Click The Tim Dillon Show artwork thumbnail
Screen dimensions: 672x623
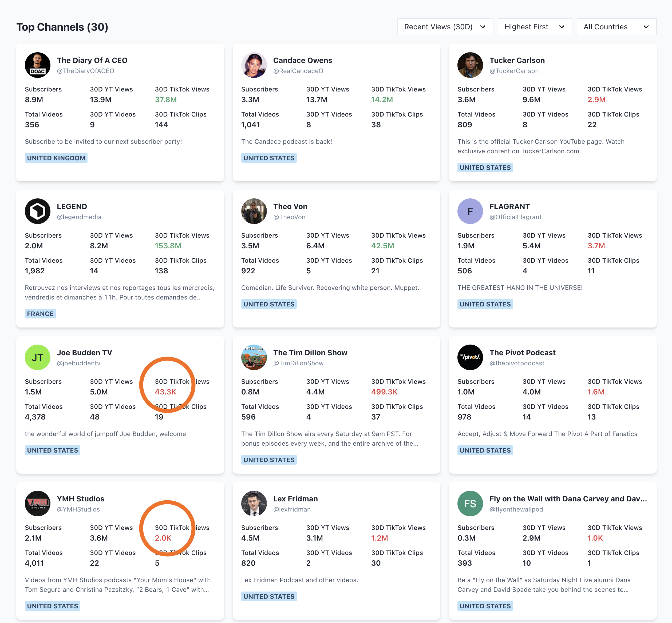[x=254, y=357]
